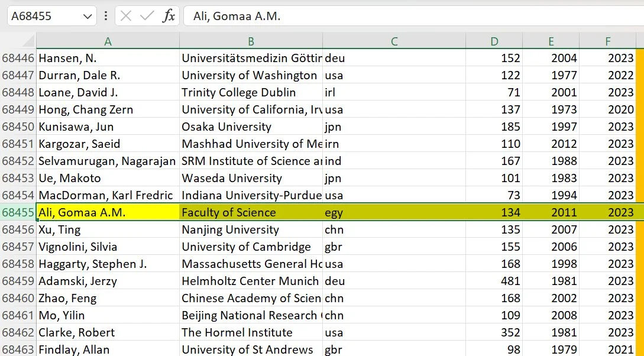Select the yellow highlighted cell Ali, Gomaa A.M.
Viewport: 644px width, 356px height.
click(x=108, y=212)
